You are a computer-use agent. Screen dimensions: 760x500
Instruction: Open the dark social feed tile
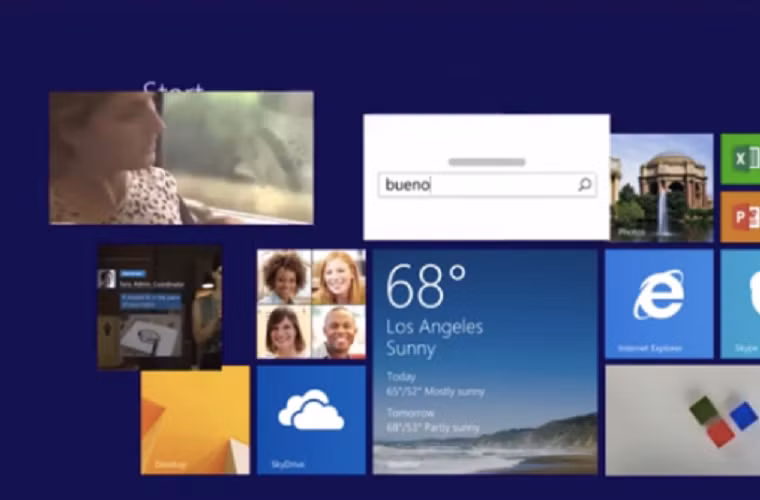(x=159, y=307)
